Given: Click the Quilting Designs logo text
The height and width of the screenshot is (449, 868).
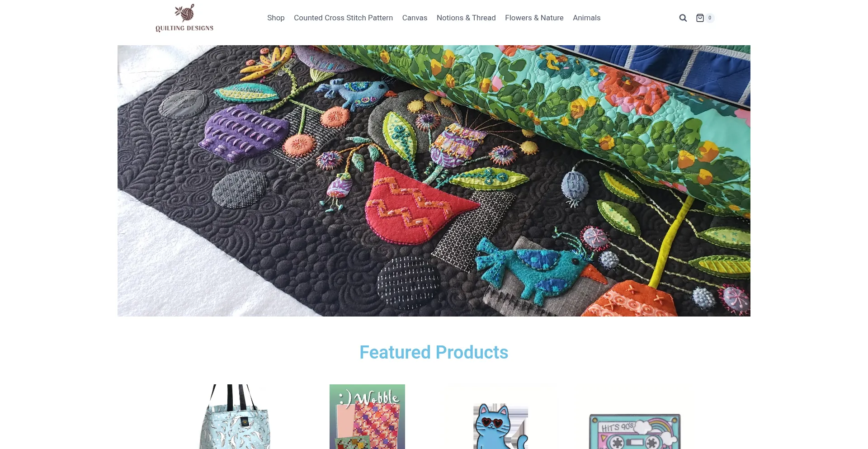Looking at the screenshot, I should coord(184,28).
